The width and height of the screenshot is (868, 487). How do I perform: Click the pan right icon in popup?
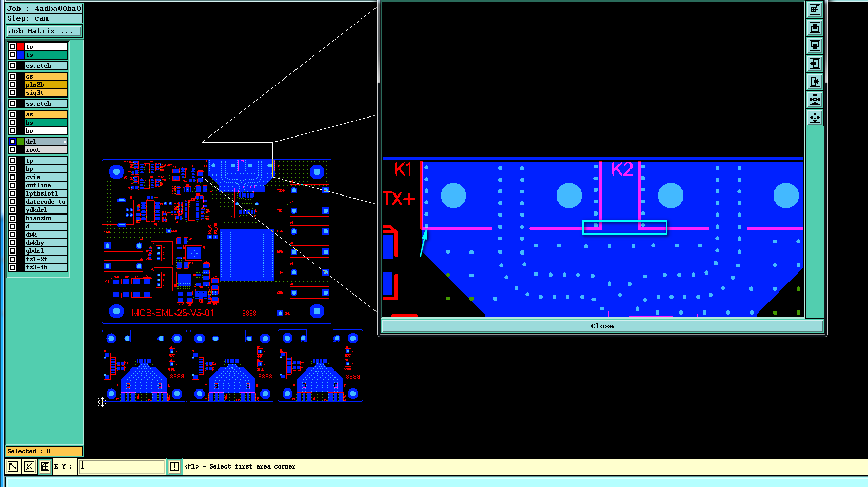(815, 81)
